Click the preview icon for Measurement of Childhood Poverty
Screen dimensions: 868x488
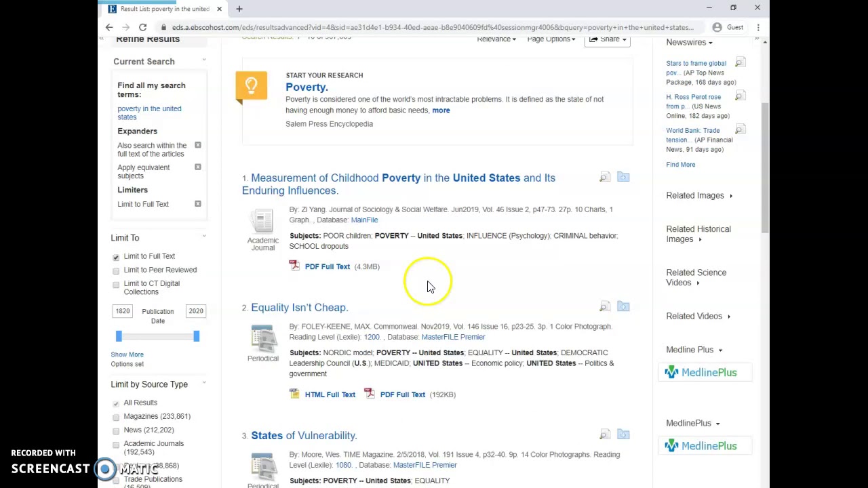[x=604, y=178]
